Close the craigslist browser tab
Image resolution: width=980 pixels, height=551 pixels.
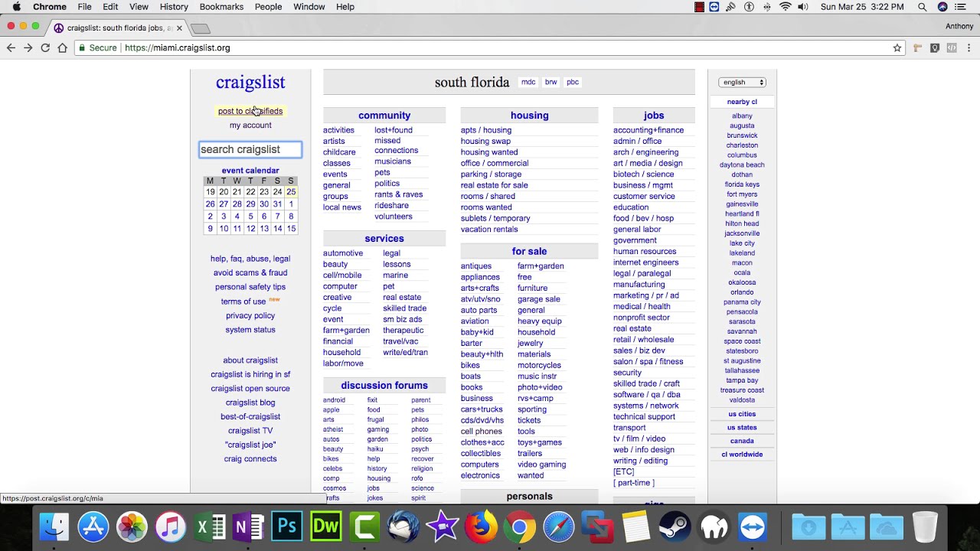179,28
